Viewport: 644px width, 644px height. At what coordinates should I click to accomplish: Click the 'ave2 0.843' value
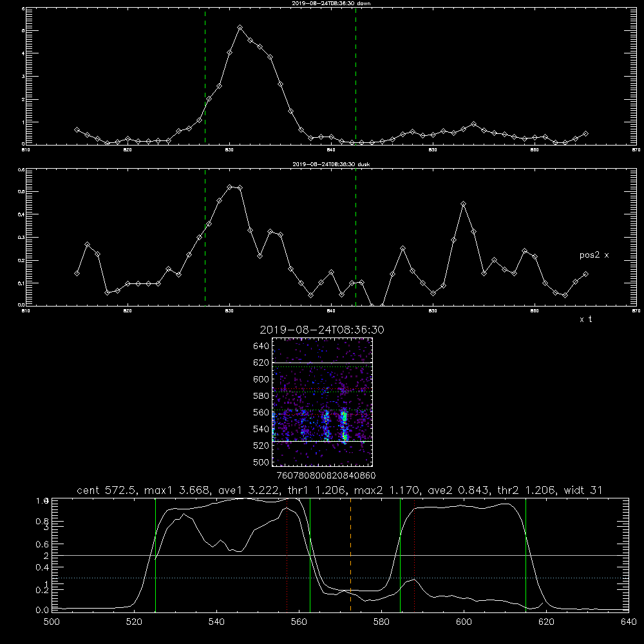[458, 490]
